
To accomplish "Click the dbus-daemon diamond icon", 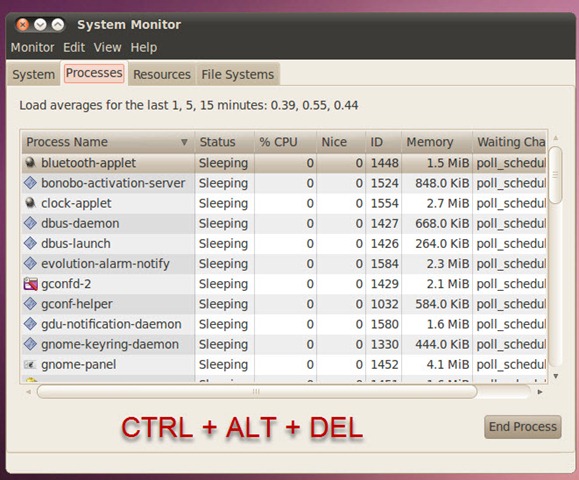I will [x=30, y=223].
